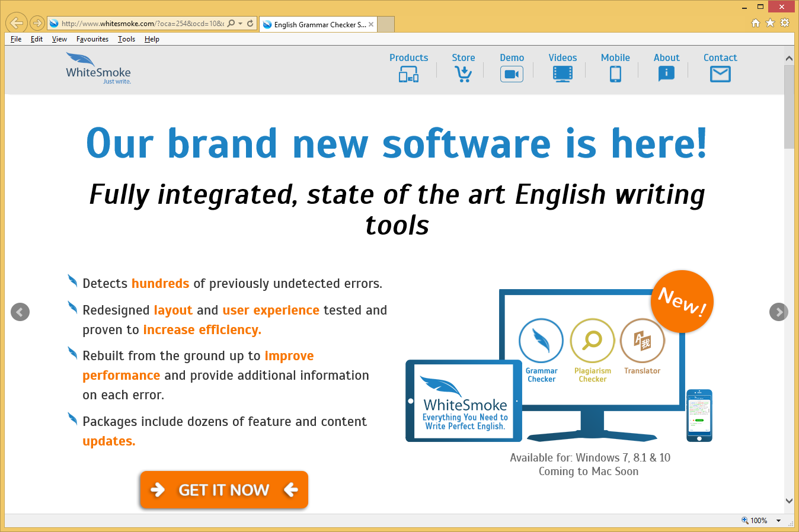Advance to next carousel slide
Viewport: 799px width, 532px height.
pyautogui.click(x=778, y=312)
